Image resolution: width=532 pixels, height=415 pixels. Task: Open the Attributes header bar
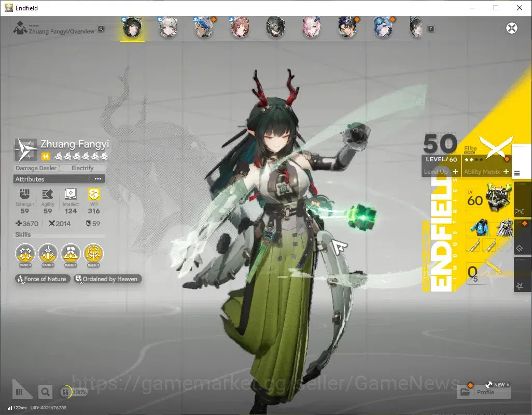pyautogui.click(x=59, y=179)
